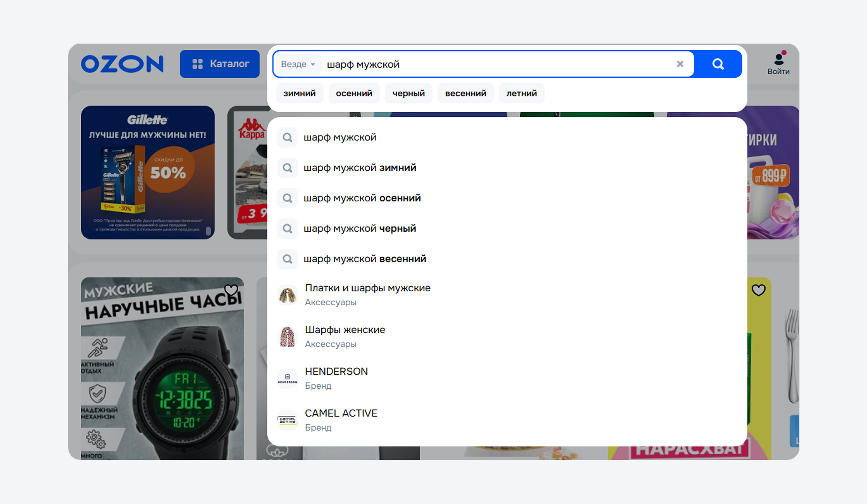Click the scarf thumbnail for Шарфы женские
The height and width of the screenshot is (504, 867).
tap(287, 337)
